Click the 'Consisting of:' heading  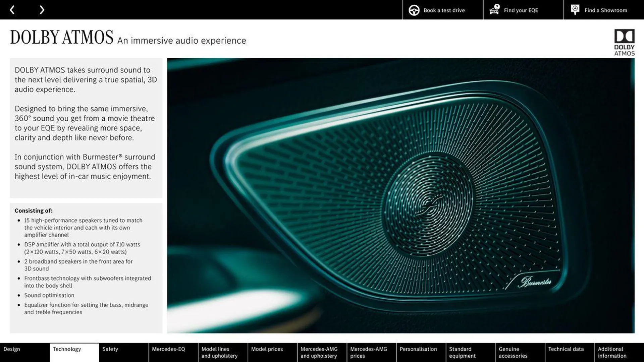click(x=34, y=210)
